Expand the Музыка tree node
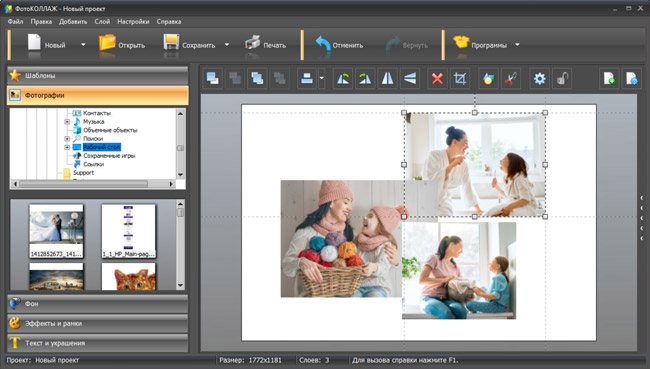Screen dimensions: 650x369 pyautogui.click(x=67, y=121)
